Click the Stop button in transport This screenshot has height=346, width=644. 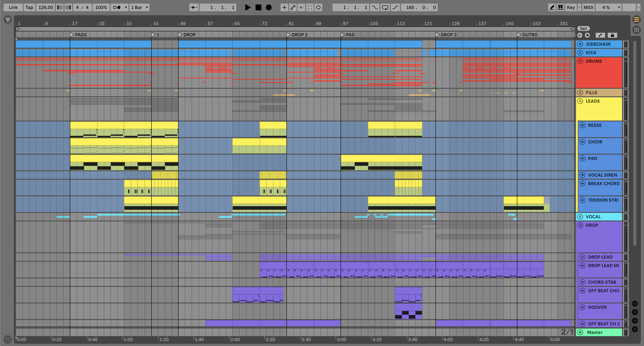[258, 8]
